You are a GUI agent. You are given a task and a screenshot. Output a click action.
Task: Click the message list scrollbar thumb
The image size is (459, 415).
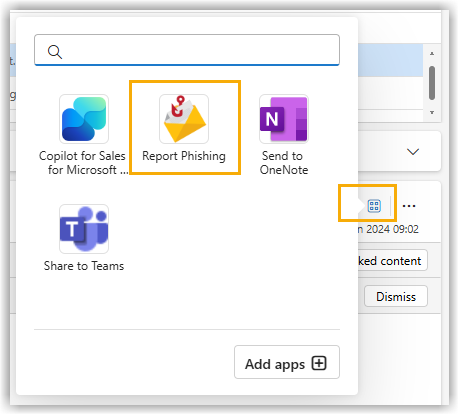(x=432, y=83)
